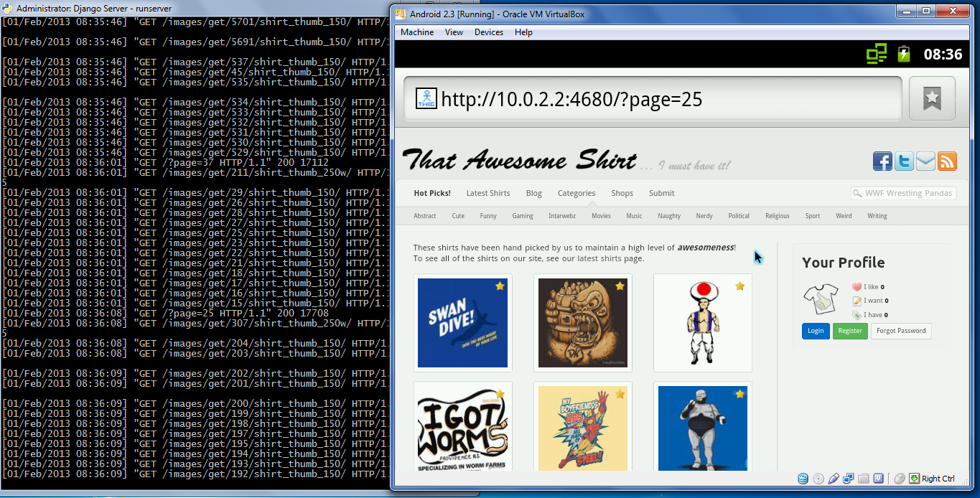980x498 pixels.
Task: Click the optical CD drive status icon
Action: [818, 479]
